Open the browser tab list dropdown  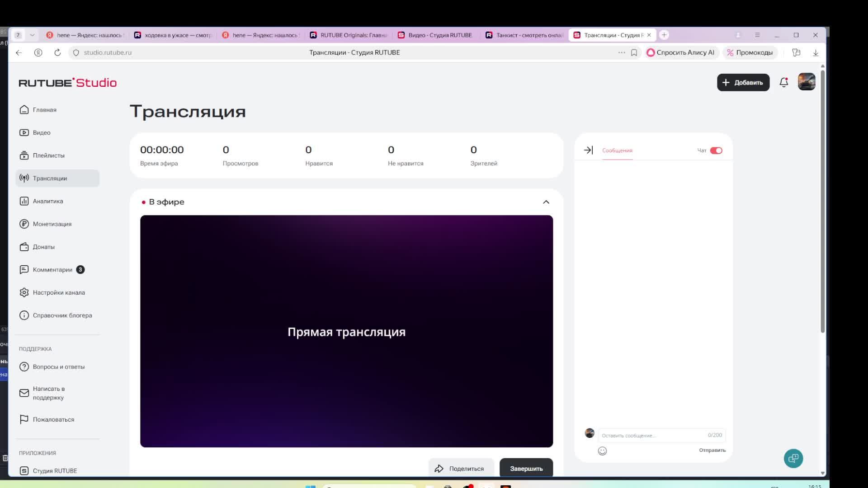coord(32,35)
